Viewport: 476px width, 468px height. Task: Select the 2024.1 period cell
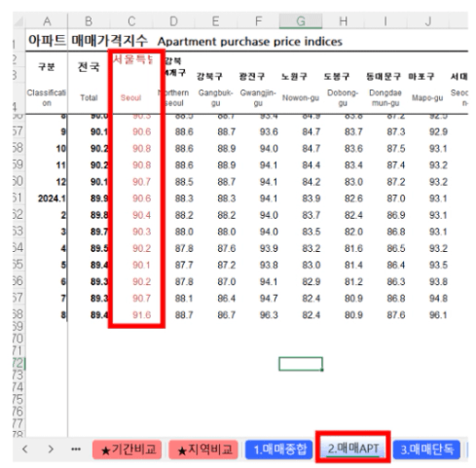click(x=52, y=198)
